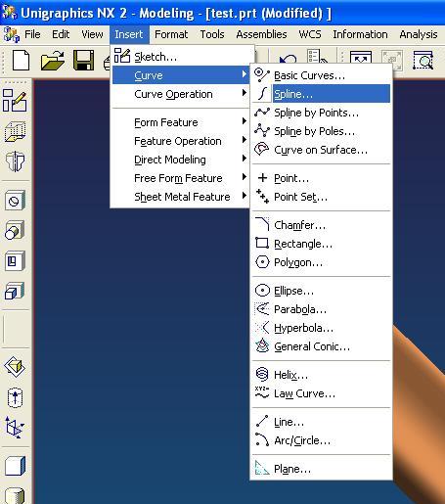
Task: Open the Assemblies menu
Action: pos(261,34)
